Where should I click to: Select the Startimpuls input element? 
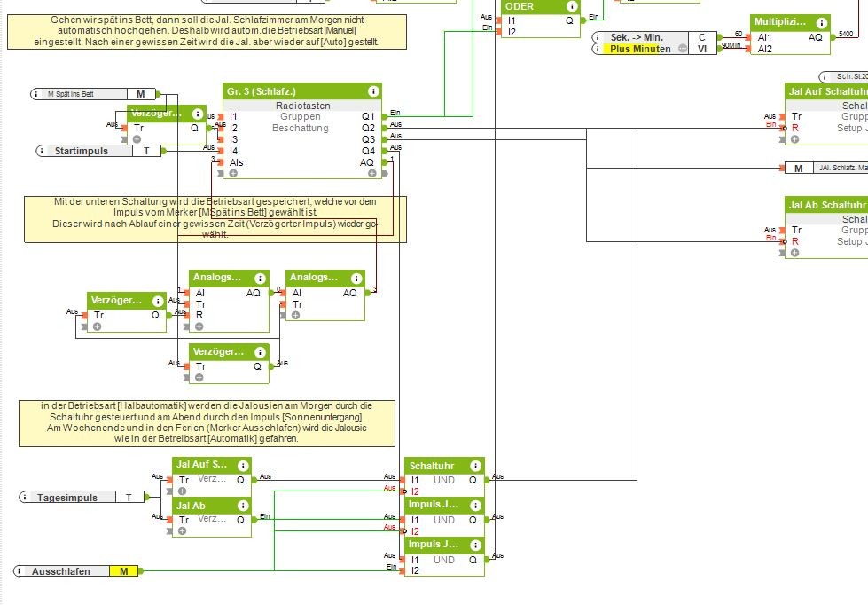98,151
